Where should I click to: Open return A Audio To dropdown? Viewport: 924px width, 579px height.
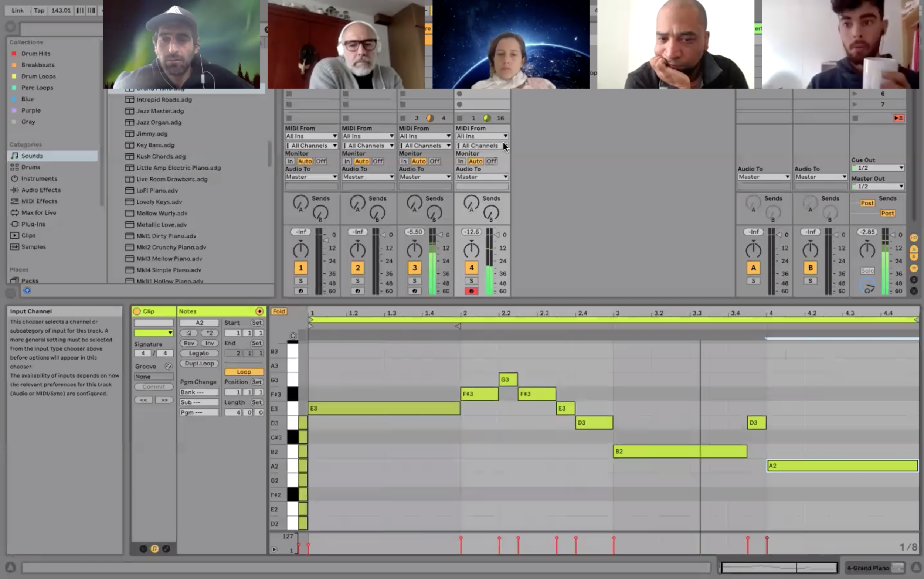point(764,177)
